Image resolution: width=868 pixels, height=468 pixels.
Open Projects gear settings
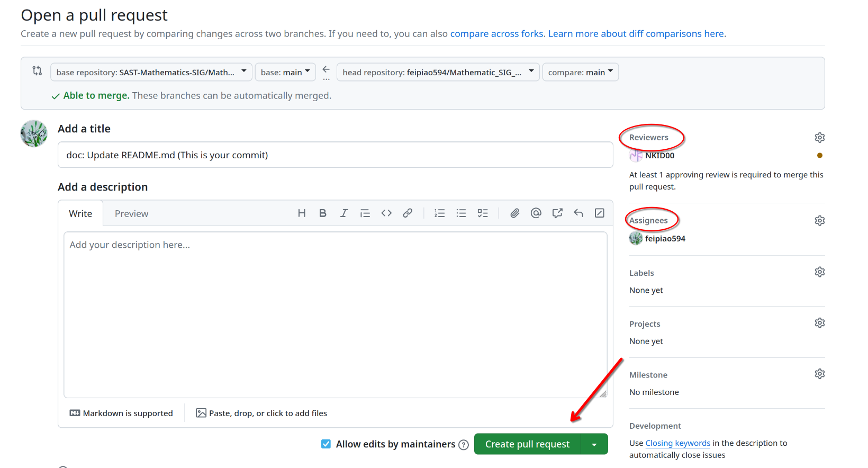pos(820,323)
